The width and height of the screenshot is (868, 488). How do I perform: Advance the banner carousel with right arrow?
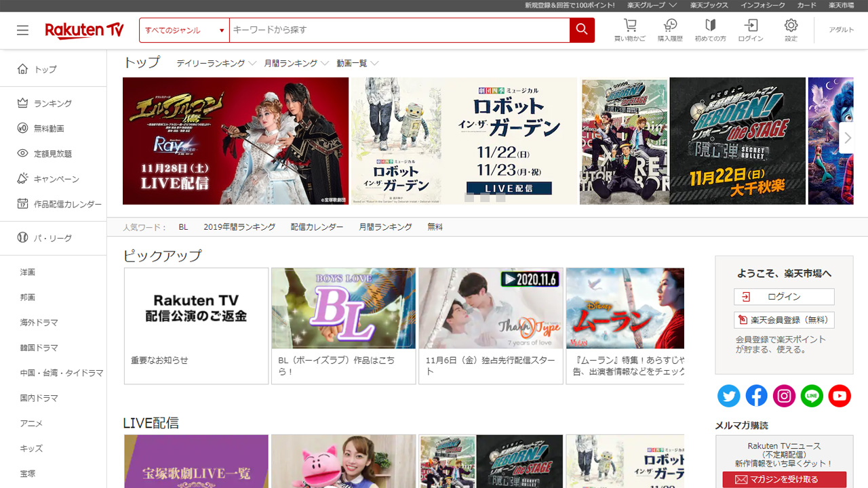(847, 138)
